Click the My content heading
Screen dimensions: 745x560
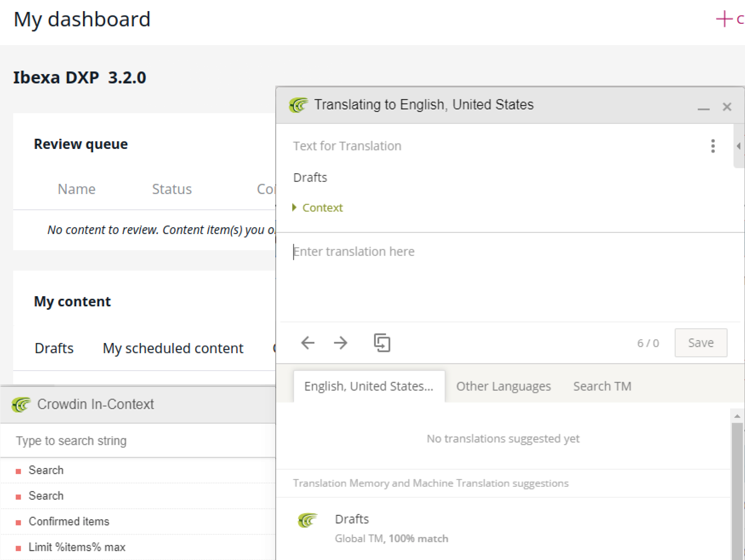(72, 301)
